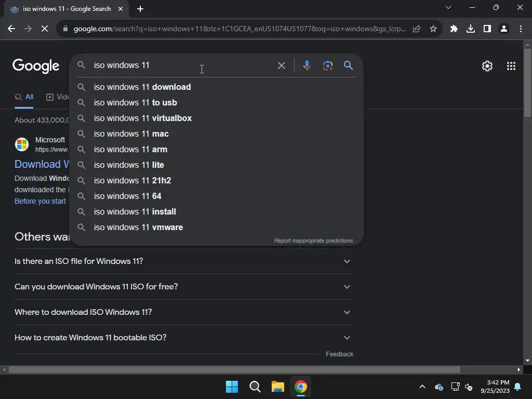Clear the search box text

click(x=282, y=65)
